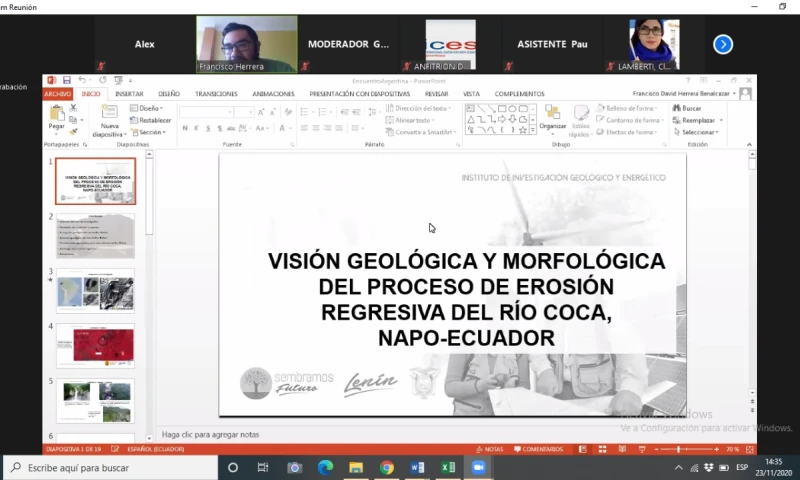Open Excel from the taskbar
This screenshot has width=800, height=480.
pyautogui.click(x=448, y=467)
